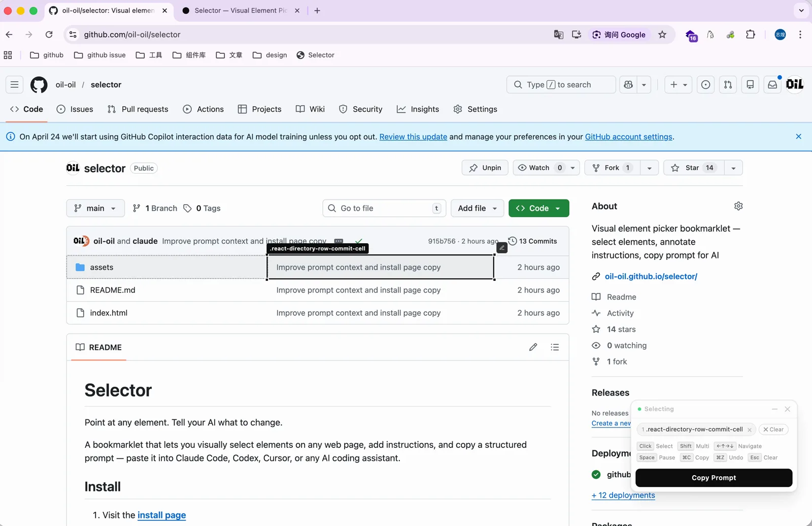Remove the .react-directory-row-commit-cell selection chip
The height and width of the screenshot is (526, 812).
tap(750, 430)
